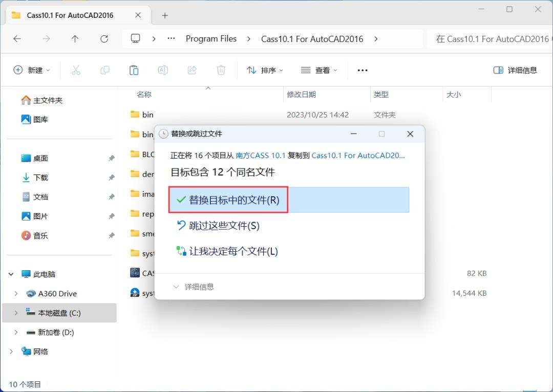Sort by the 修改日期 column header
The height and width of the screenshot is (392, 553).
[x=301, y=95]
